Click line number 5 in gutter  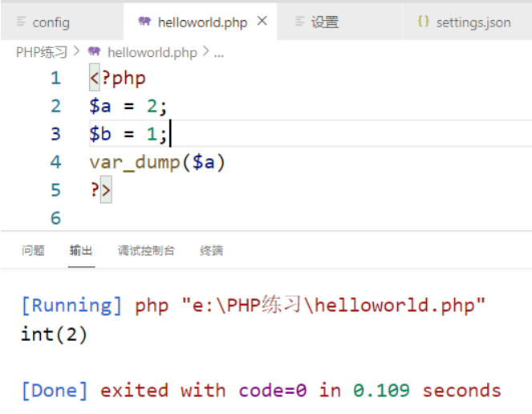pos(55,189)
